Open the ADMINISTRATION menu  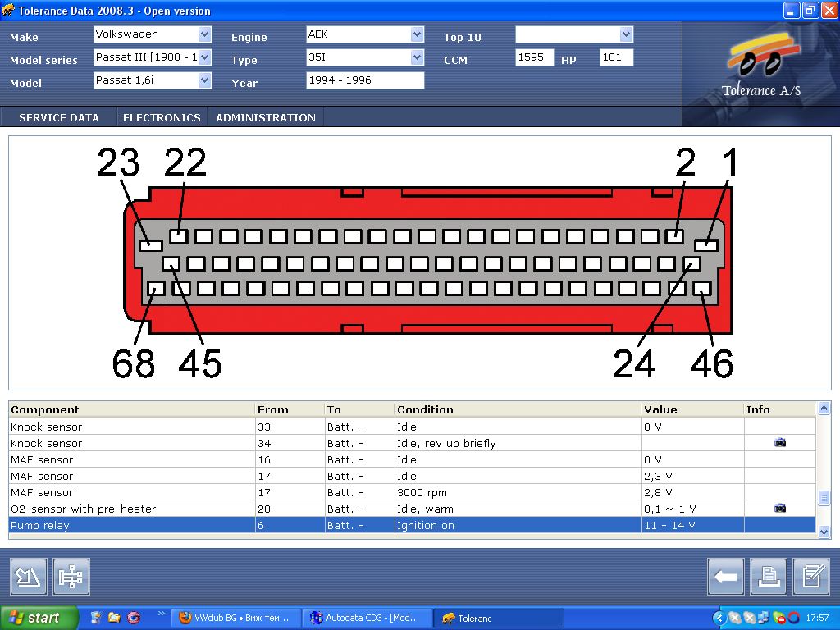(266, 117)
